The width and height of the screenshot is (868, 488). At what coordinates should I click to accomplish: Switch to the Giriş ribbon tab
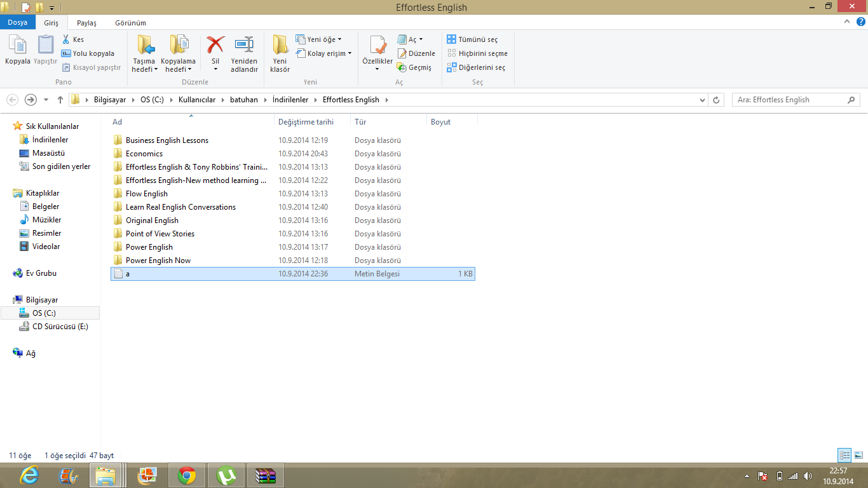51,23
